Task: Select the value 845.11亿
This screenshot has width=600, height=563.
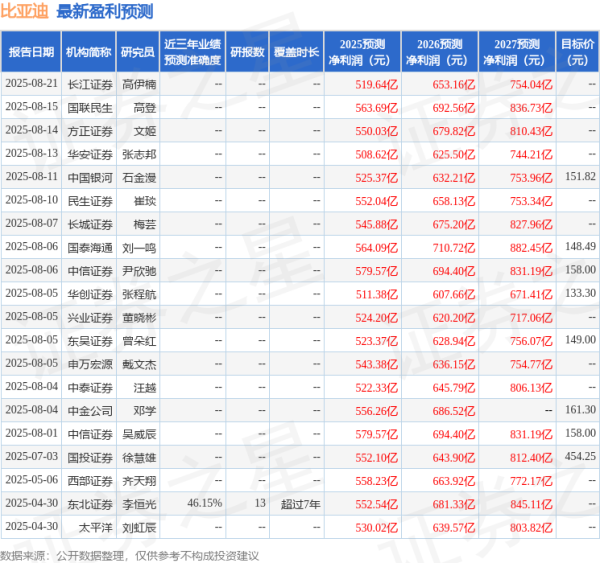Action: [531, 504]
